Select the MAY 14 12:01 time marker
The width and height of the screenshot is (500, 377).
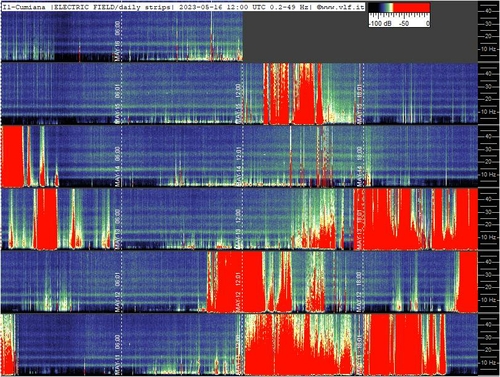click(238, 166)
